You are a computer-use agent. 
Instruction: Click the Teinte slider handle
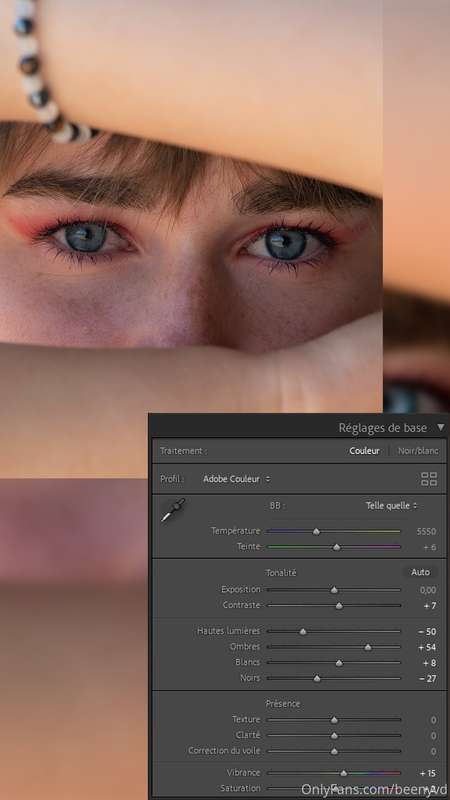pos(336,547)
